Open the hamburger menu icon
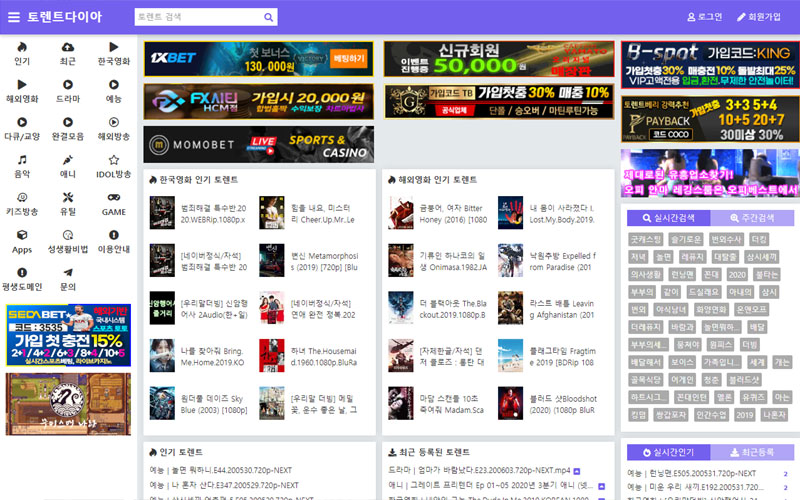 14,17
